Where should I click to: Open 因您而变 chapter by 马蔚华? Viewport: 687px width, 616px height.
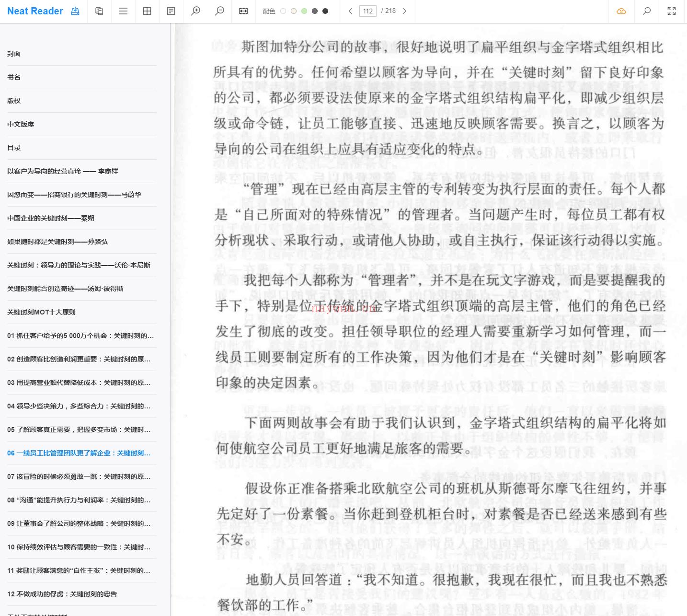[82, 195]
